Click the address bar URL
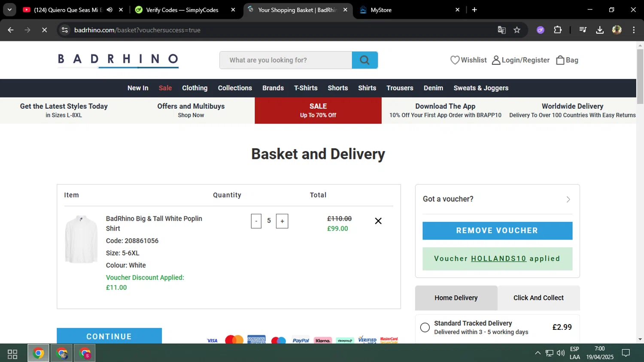Screen dimensions: 644x362 [x=137, y=30]
